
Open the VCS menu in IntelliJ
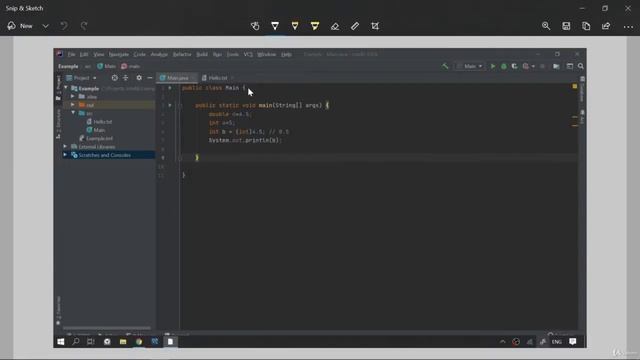[248, 54]
